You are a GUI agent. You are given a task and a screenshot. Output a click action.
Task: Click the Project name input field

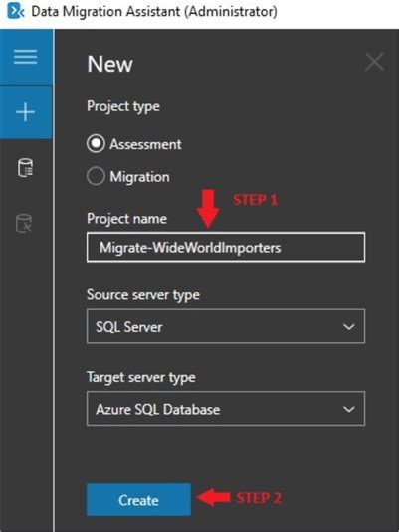(226, 247)
